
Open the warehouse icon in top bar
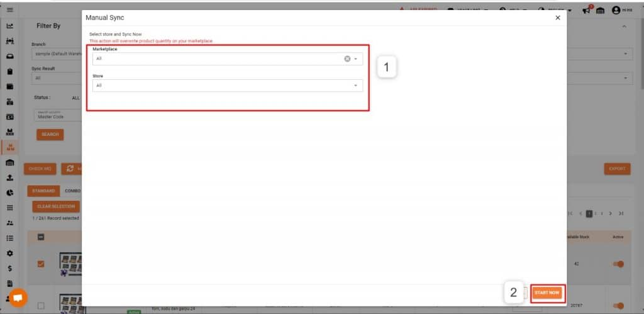(601, 11)
